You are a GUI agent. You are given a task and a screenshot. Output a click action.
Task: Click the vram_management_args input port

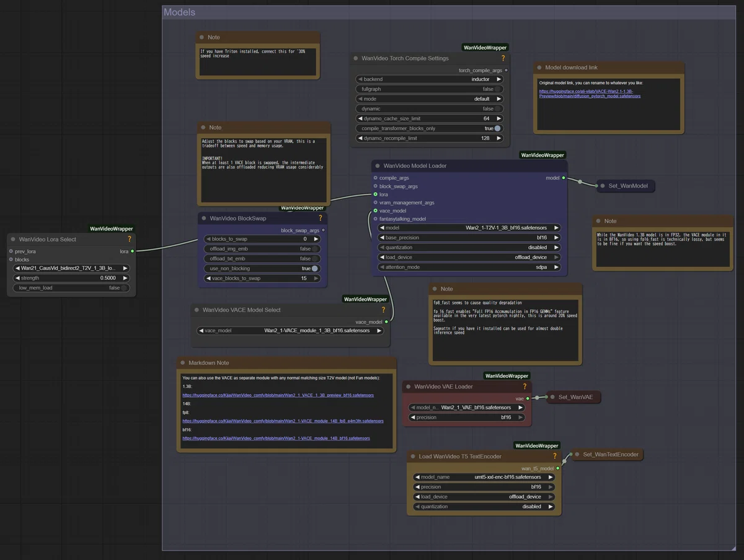point(375,203)
